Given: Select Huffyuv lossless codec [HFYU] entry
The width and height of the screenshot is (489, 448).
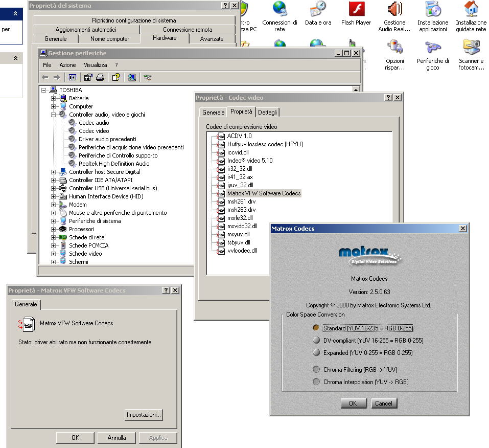Looking at the screenshot, I should tap(265, 144).
